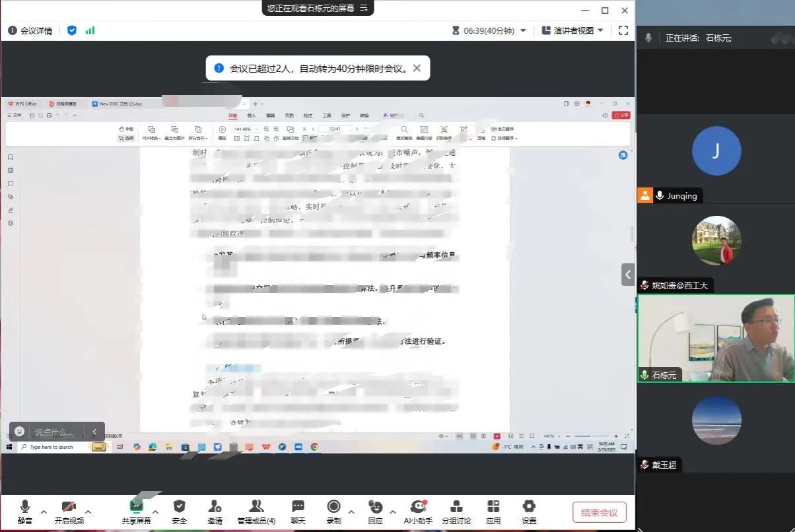795x532 pixels.
Task: Open the 安全 security shield icon
Action: [x=179, y=507]
